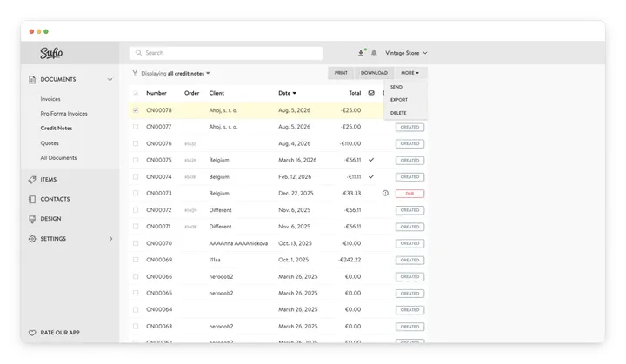Click the warning info icon on CN00073

click(385, 193)
